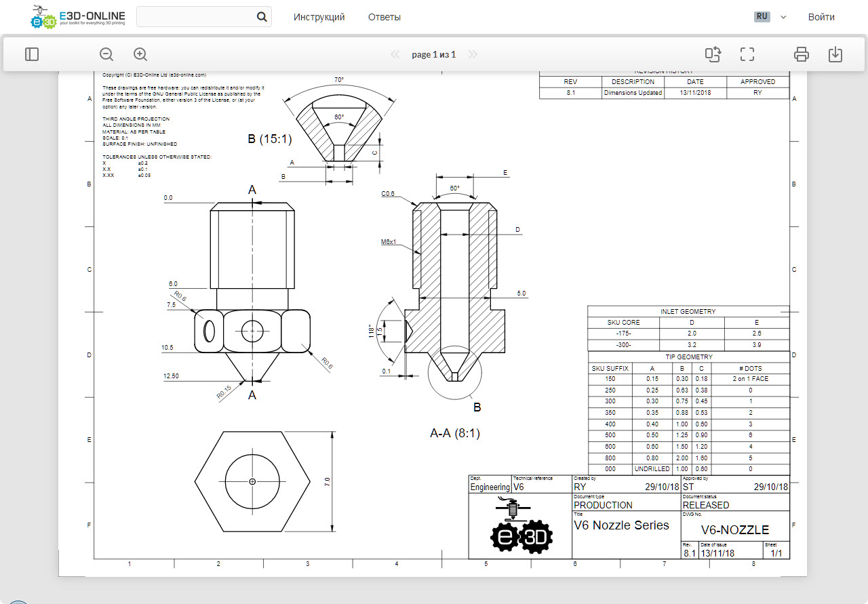Viewport: 868px width, 604px height.
Task: Click 'PRODUCTION' document type text
Action: 603,505
